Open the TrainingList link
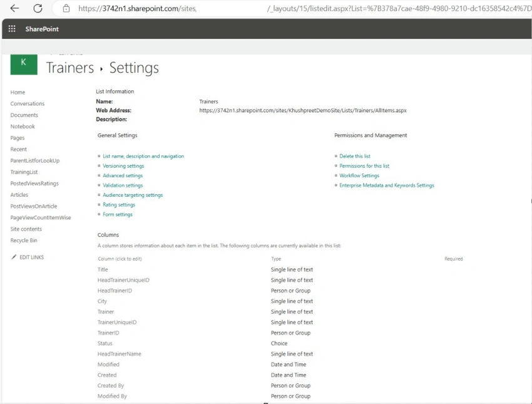Viewport: 532px width, 404px height. click(24, 172)
